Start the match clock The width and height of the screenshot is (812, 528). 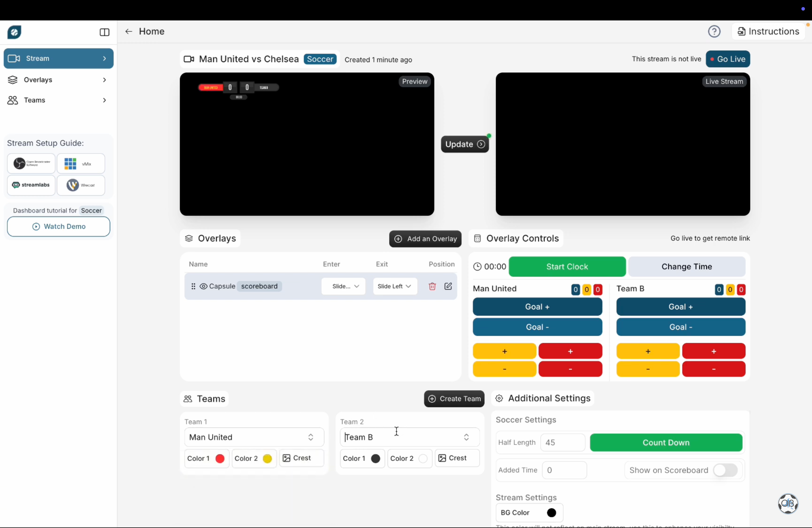click(x=567, y=267)
